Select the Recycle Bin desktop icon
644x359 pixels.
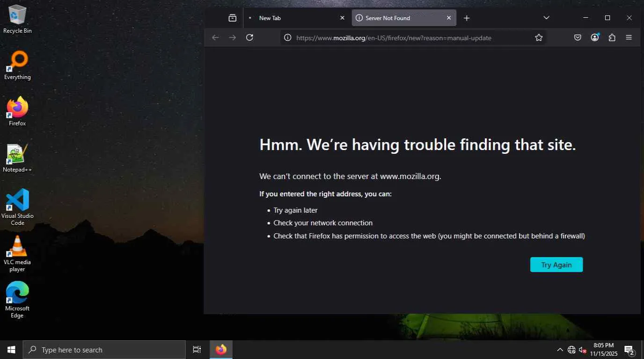coord(17,19)
